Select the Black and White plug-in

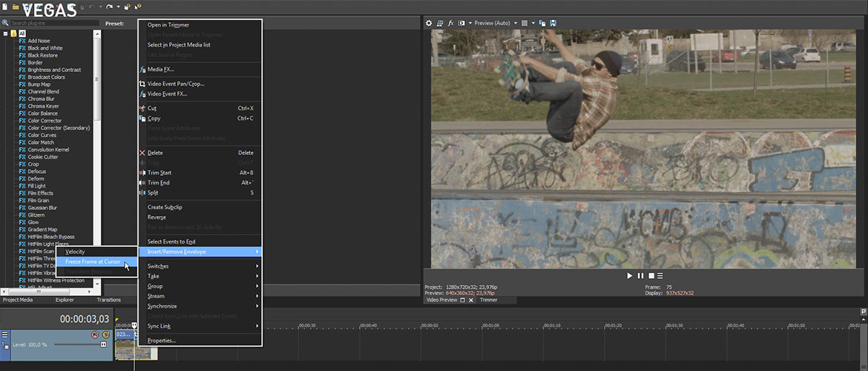click(45, 48)
